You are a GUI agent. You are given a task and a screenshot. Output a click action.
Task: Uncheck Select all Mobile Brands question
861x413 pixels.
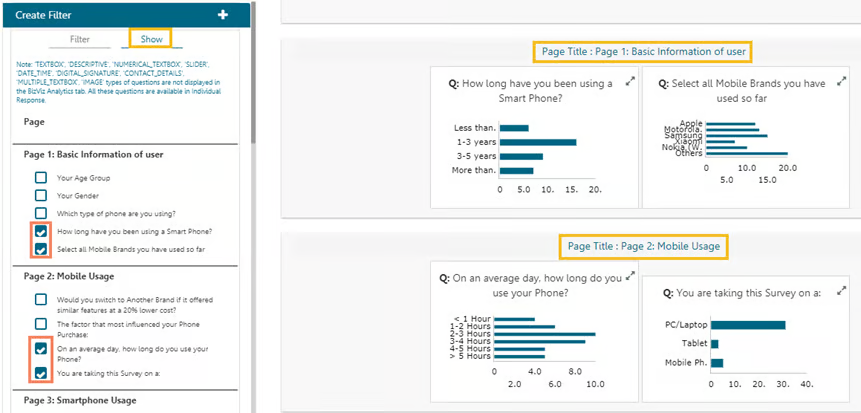[41, 249]
